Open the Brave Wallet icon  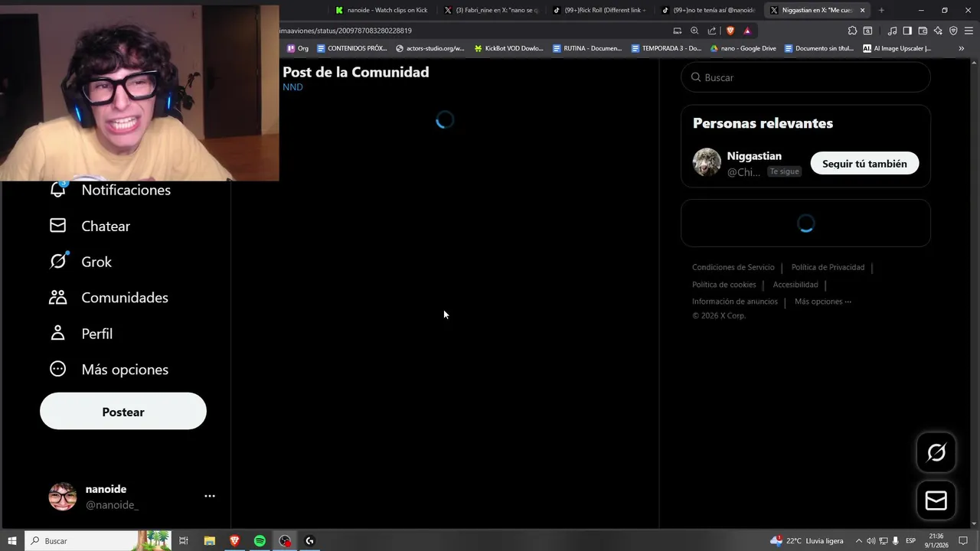(923, 31)
